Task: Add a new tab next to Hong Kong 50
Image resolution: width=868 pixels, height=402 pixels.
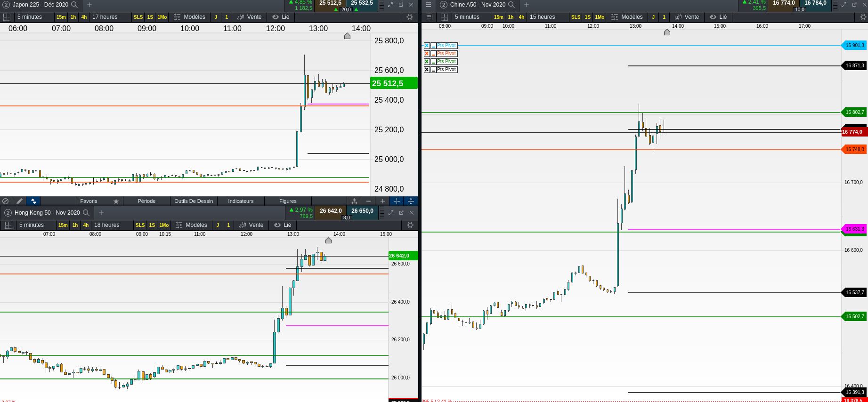Action: (x=101, y=213)
